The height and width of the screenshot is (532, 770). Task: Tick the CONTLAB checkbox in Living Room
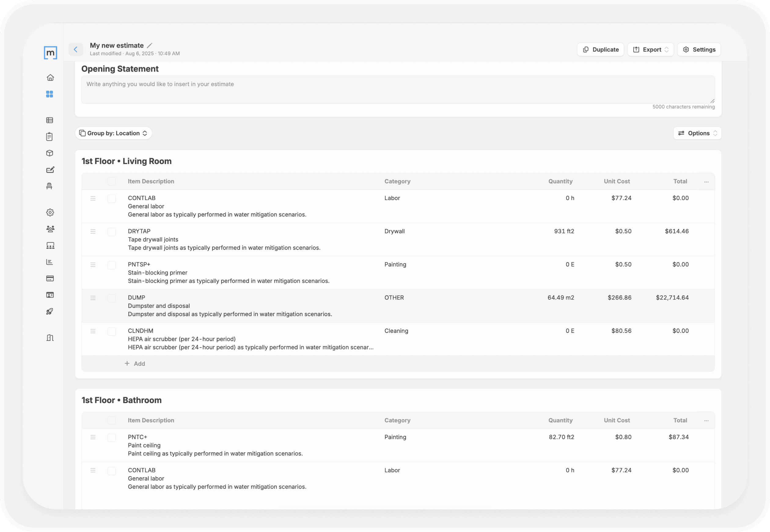click(112, 199)
